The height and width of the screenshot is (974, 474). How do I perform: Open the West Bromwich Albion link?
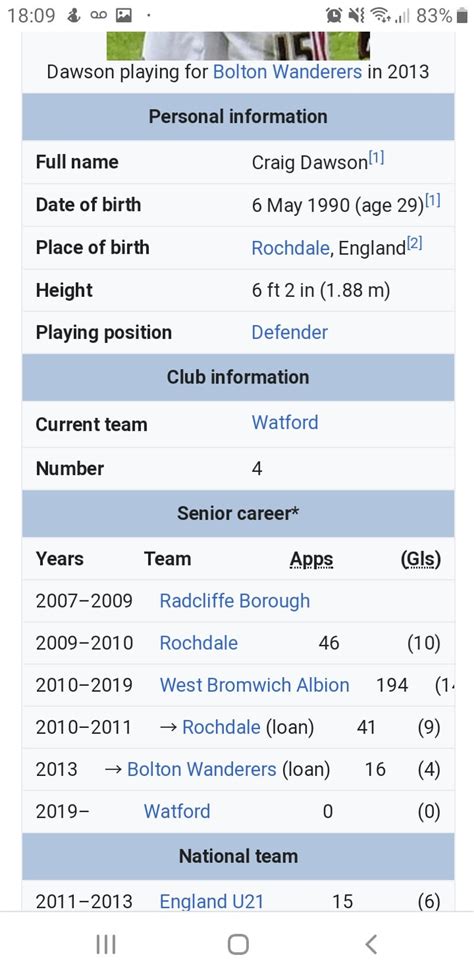click(255, 685)
